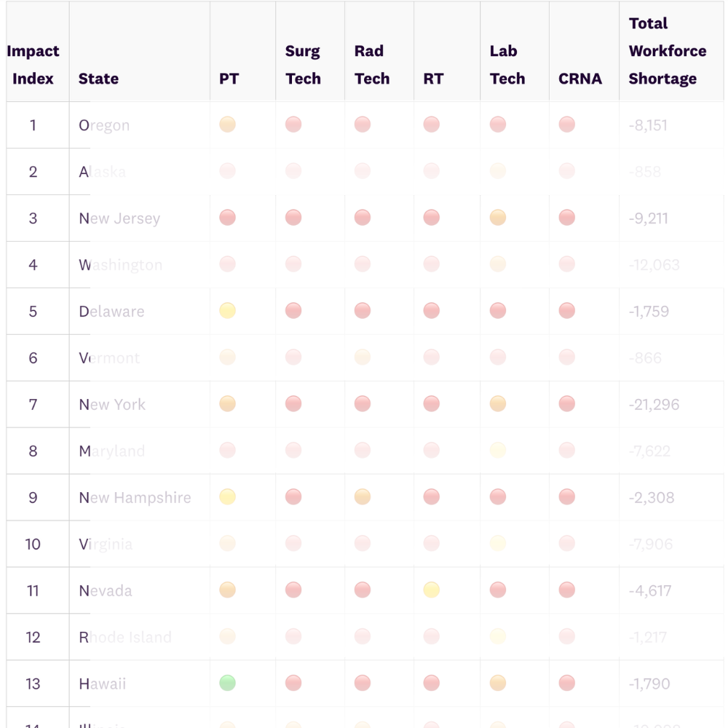Click the New Jersey state name
Image resolution: width=728 pixels, height=728 pixels.
click(119, 218)
